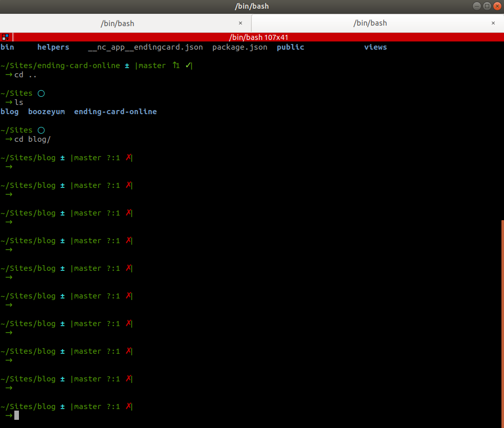Click the 'helpers' folder name
Image resolution: width=504 pixels, height=428 pixels.
(53, 47)
